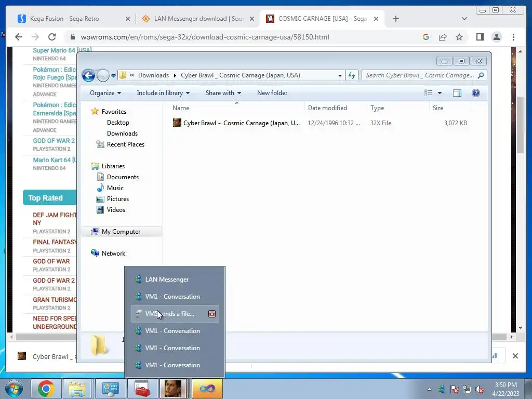Select LAN Messenger in the taskbar window list
The height and width of the screenshot is (399, 532).
pos(175,280)
